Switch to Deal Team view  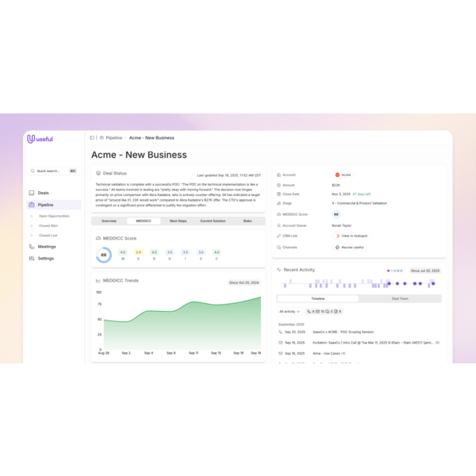click(x=400, y=298)
